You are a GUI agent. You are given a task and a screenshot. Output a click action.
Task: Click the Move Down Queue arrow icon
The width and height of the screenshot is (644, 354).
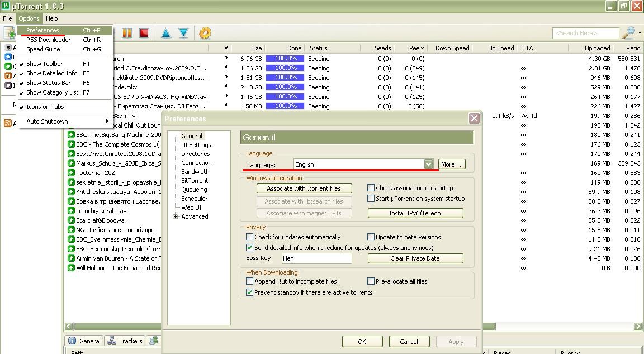tap(183, 34)
